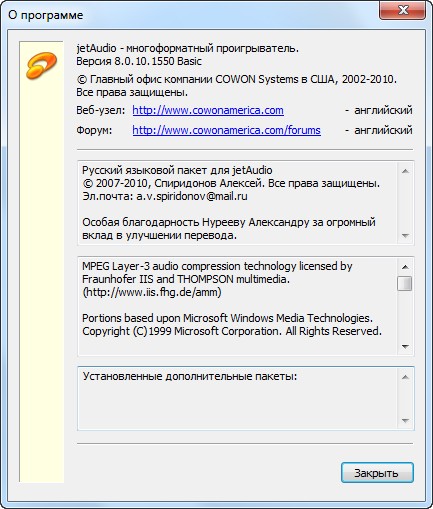Click the a.v.spiridonov@mail.ru email text
433x509 pixels.
pos(192,196)
